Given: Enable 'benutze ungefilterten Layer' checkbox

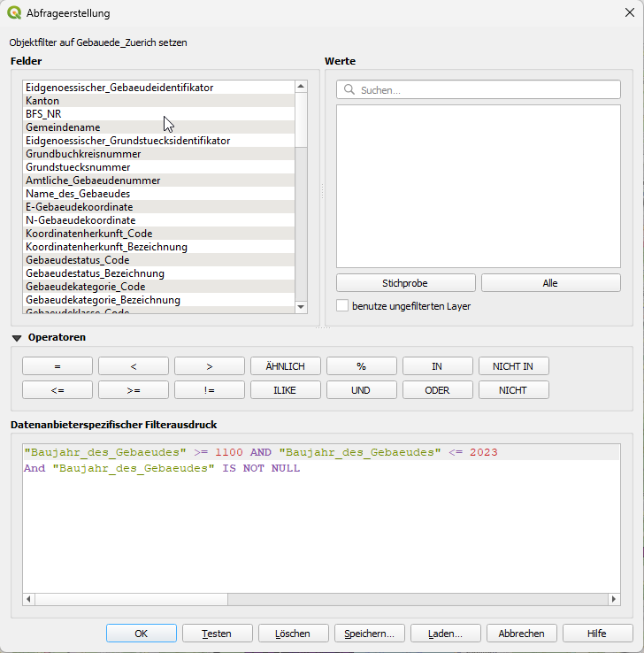Looking at the screenshot, I should (342, 306).
